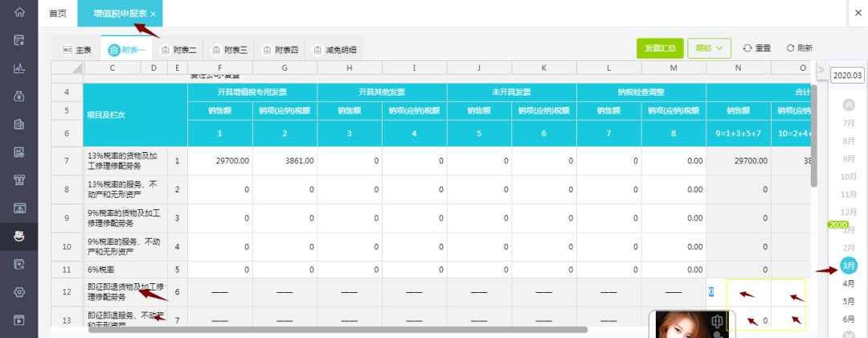Click the money bag icon in the sidebar
The image size is (868, 338).
[19, 97]
